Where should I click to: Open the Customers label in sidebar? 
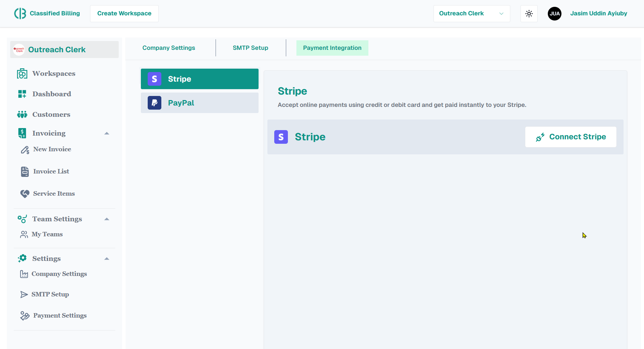point(52,114)
